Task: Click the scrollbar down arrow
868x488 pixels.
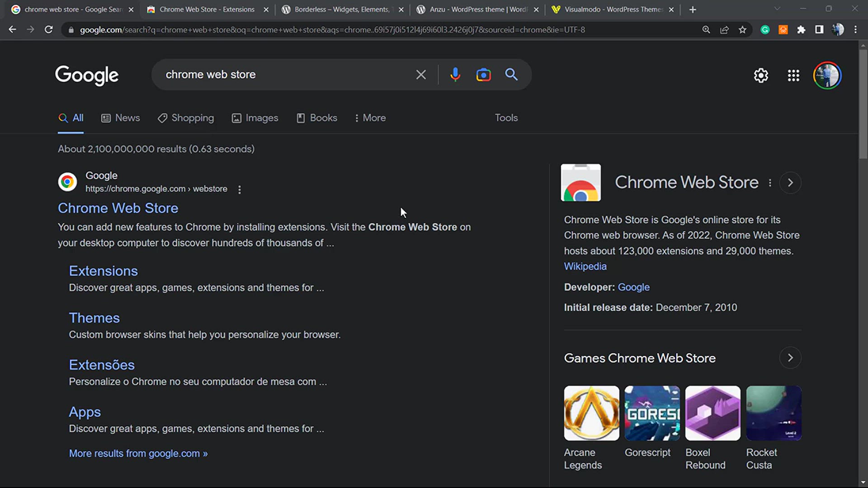Action: click(863, 483)
